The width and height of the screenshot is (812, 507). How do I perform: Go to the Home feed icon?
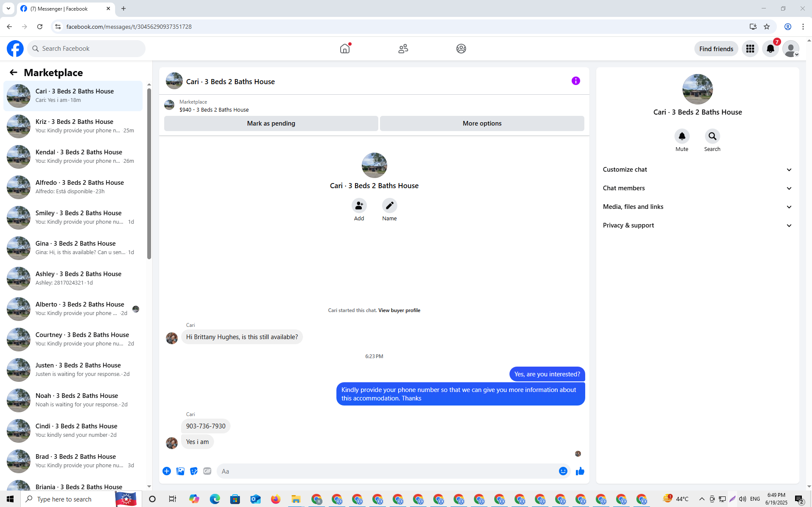click(x=345, y=49)
